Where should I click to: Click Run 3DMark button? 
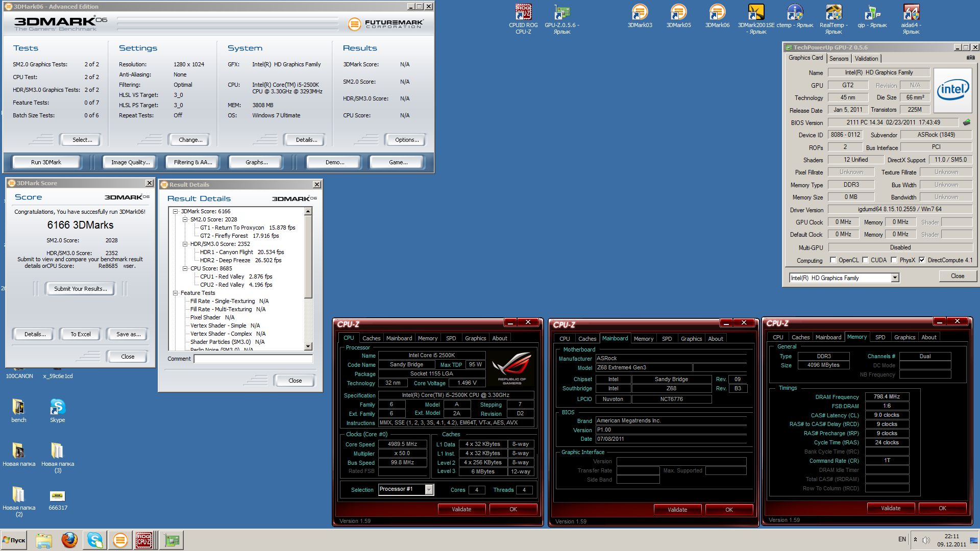46,162
